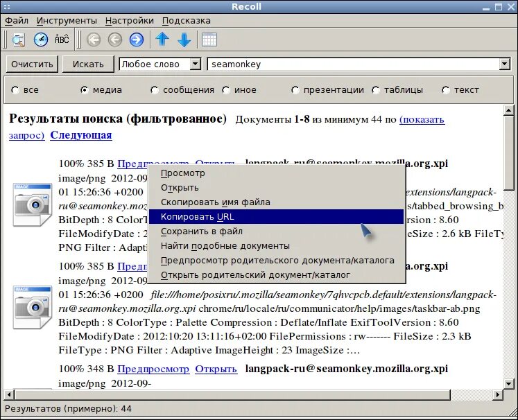Click the Следующая page link
This screenshot has width=518, height=420.
pos(81,135)
